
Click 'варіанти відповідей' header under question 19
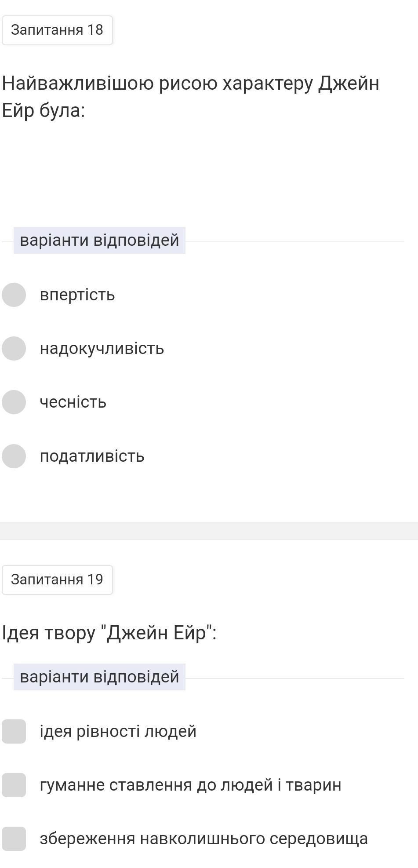(x=99, y=677)
